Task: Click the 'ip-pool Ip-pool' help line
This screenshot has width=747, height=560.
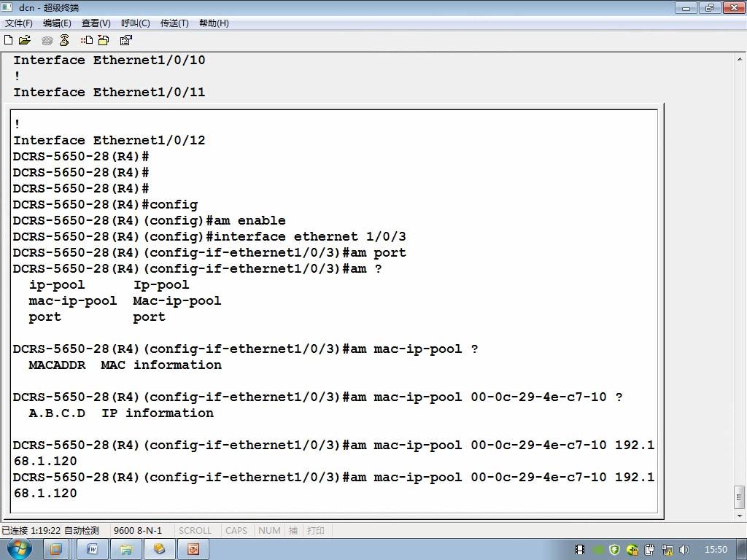Action: coord(109,285)
